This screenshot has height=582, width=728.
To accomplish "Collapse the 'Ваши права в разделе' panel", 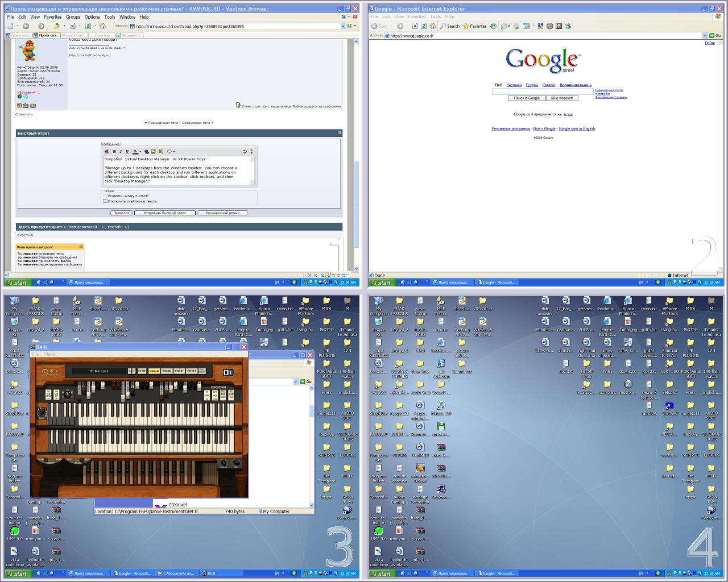I will point(81,247).
